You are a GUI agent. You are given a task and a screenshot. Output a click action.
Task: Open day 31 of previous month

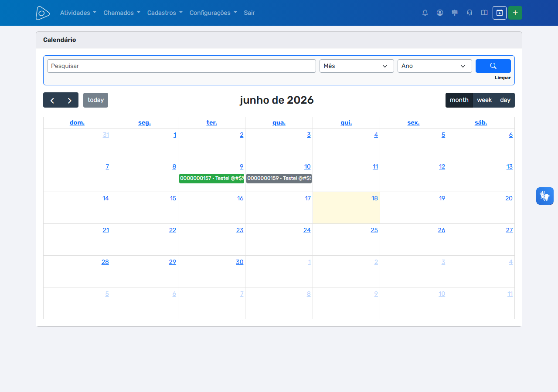coord(106,135)
